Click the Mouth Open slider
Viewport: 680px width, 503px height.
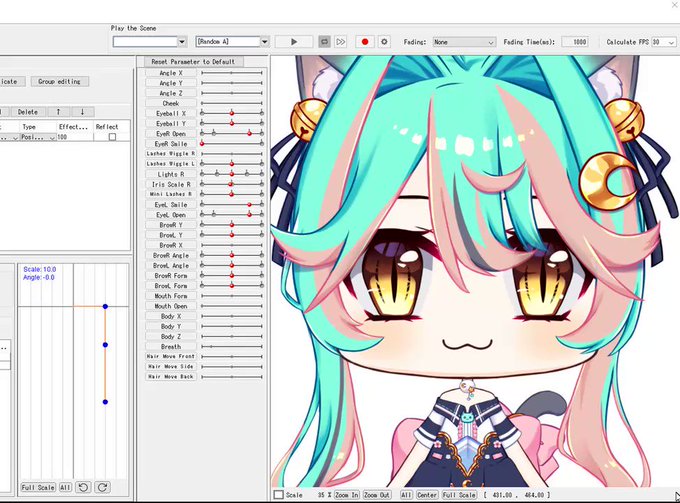click(232, 306)
